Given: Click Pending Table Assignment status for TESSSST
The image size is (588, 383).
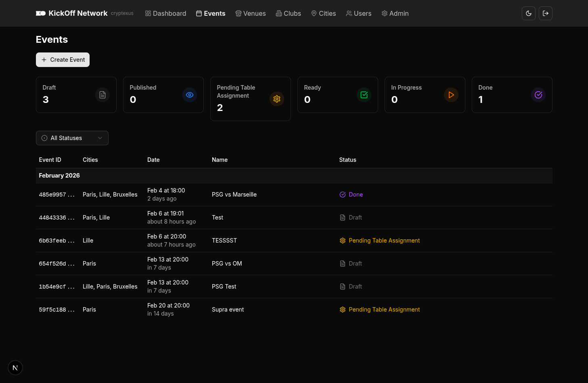Looking at the screenshot, I should click(x=384, y=241).
